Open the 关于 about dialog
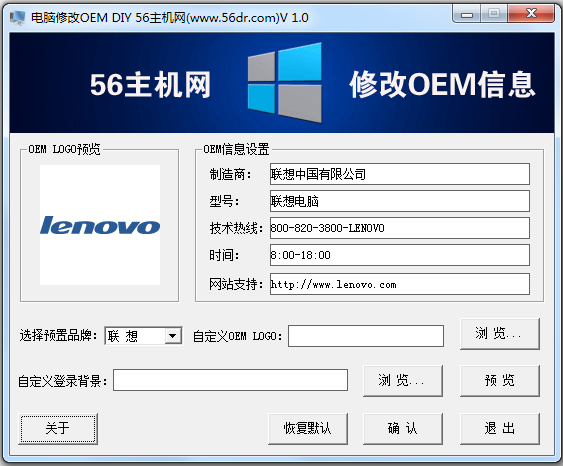 [58, 429]
